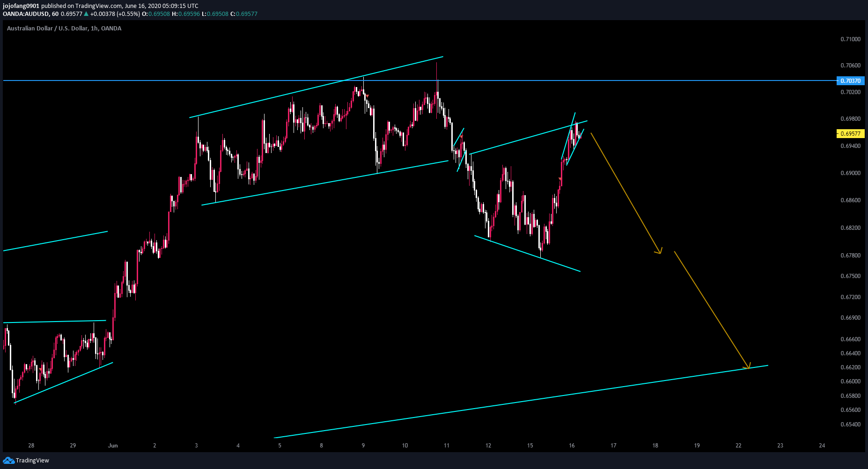Click the 0.71000 price axis label

[851, 39]
